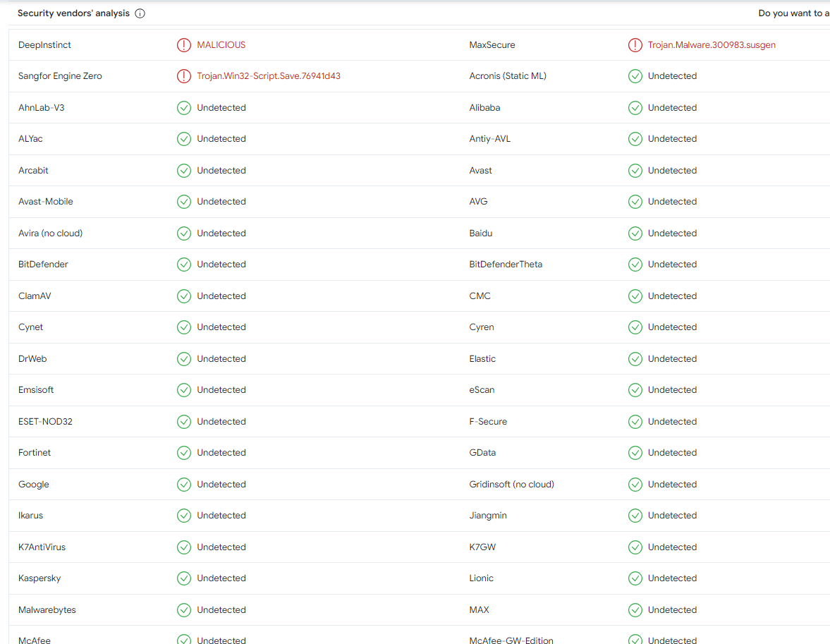Click the green check icon for Gridinsoft (no cloud)
The height and width of the screenshot is (644, 830).
[635, 485]
